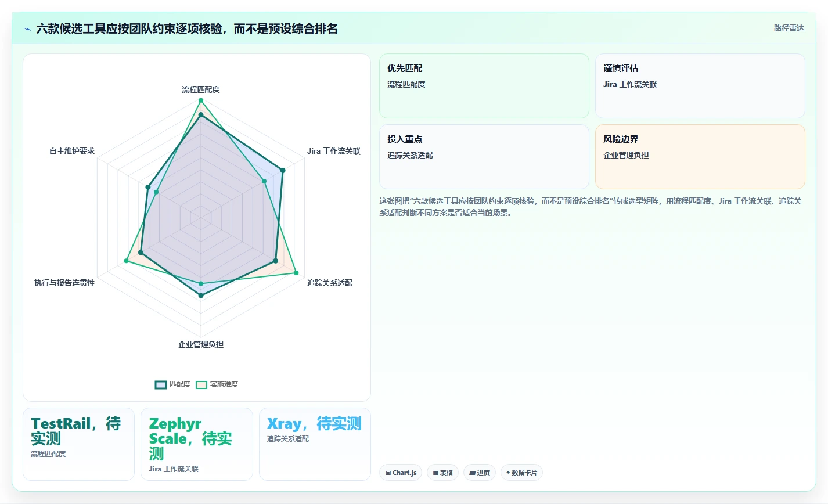Open the Xray，待实测 data card
Screen dimensions: 828x504
(x=315, y=444)
